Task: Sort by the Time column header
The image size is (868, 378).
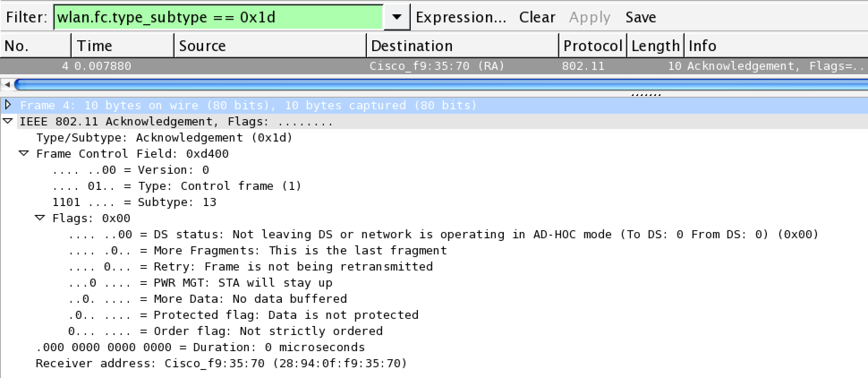Action: [123, 46]
